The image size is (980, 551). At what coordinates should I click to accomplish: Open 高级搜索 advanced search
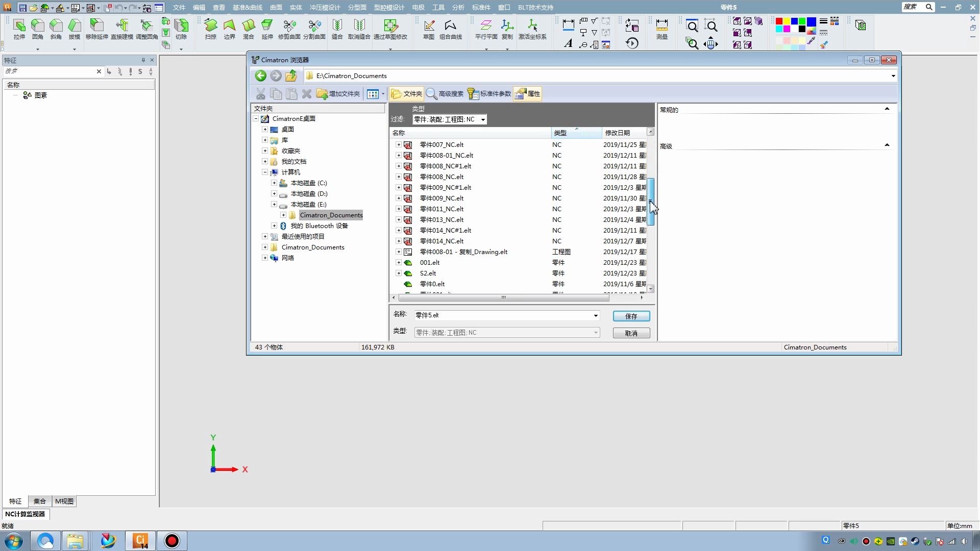444,94
